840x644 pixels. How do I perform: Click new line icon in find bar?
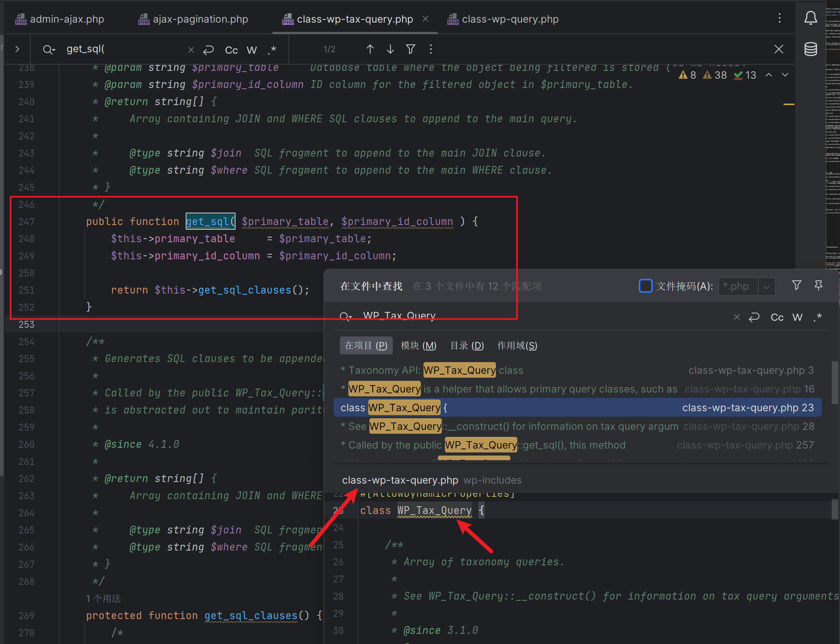point(209,50)
